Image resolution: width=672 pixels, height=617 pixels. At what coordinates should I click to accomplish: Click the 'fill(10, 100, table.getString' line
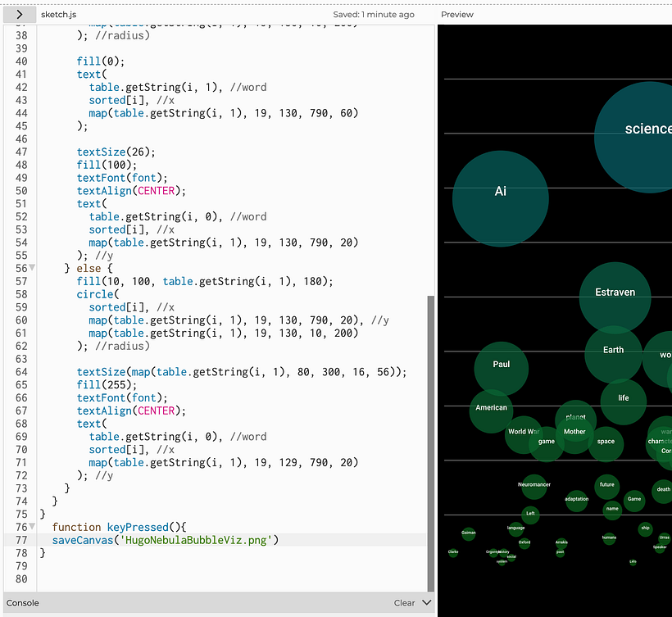[205, 282]
